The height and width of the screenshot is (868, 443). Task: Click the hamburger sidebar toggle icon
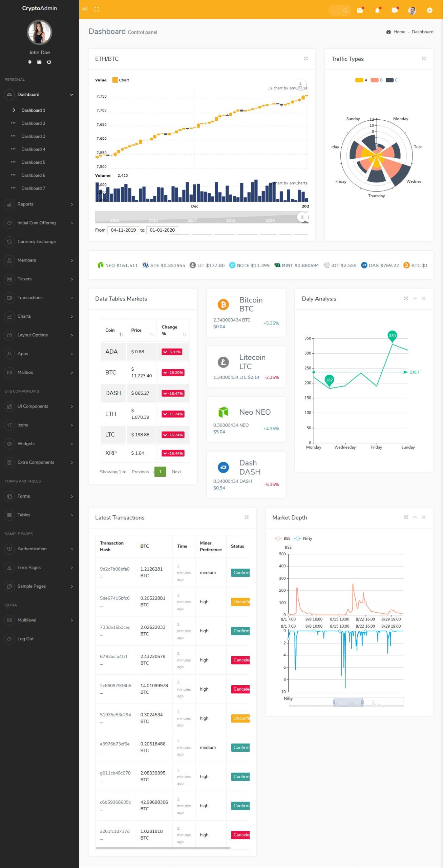coord(85,9)
